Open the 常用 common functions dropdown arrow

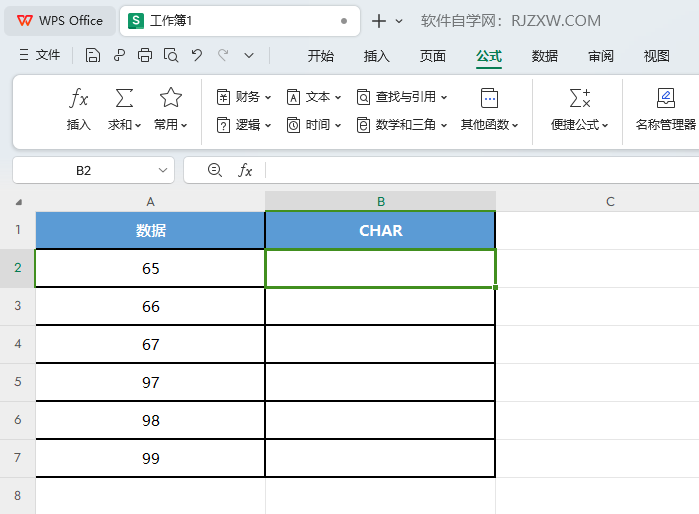point(184,125)
